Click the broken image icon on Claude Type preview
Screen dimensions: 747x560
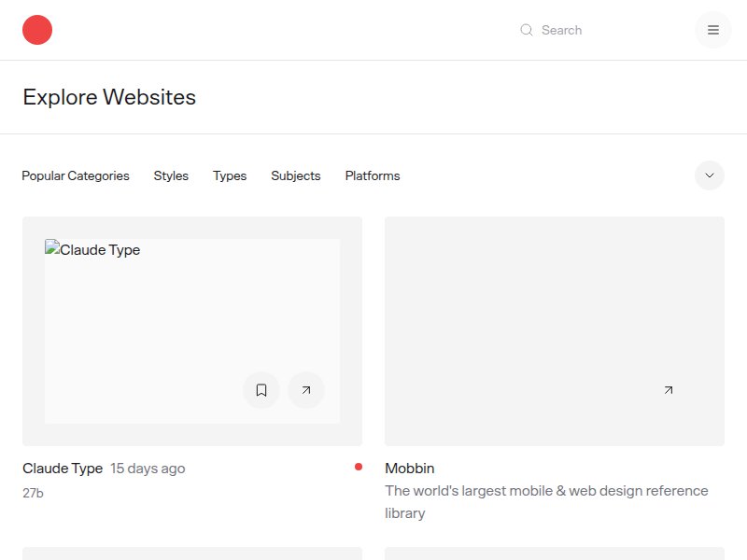tap(51, 248)
